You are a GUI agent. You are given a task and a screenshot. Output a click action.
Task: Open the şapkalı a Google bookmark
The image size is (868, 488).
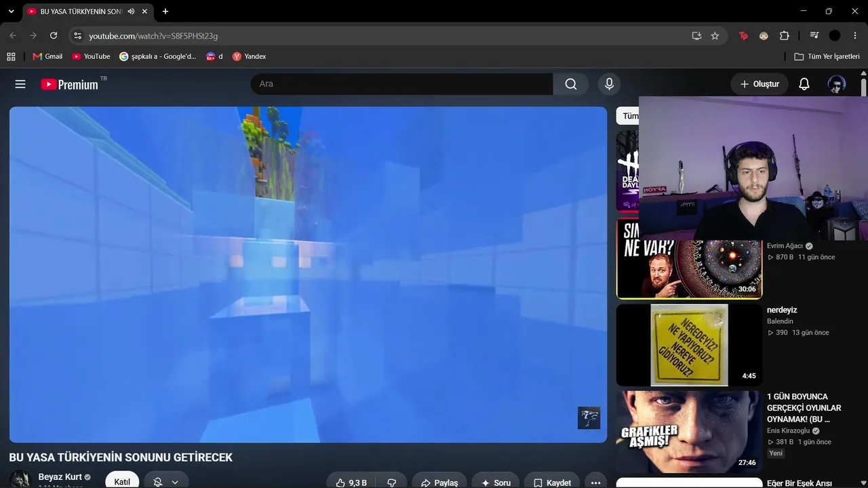click(x=158, y=57)
